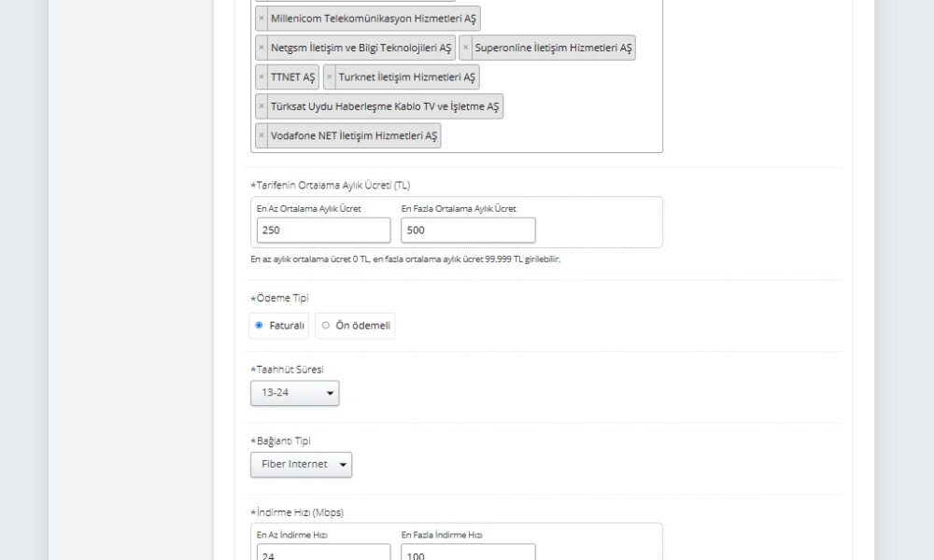Screen dimensions: 934x560
Task: Click the TTNET AŞ operator label
Action: tap(292, 77)
